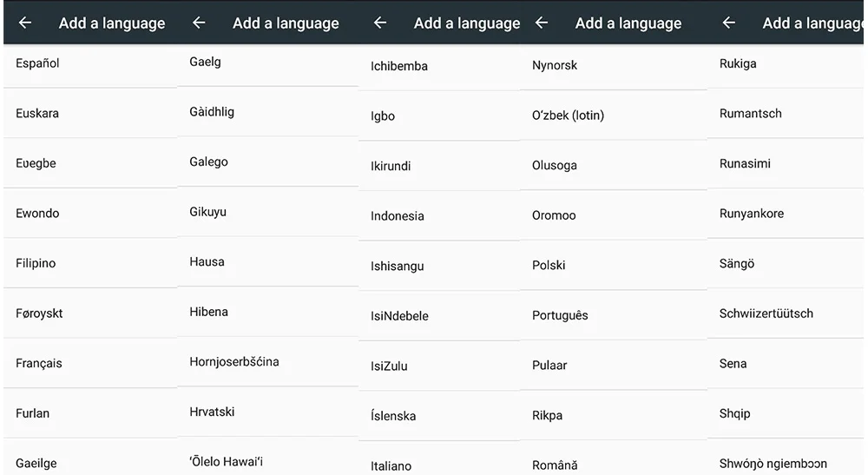Select Igbo from the languages

coord(383,115)
